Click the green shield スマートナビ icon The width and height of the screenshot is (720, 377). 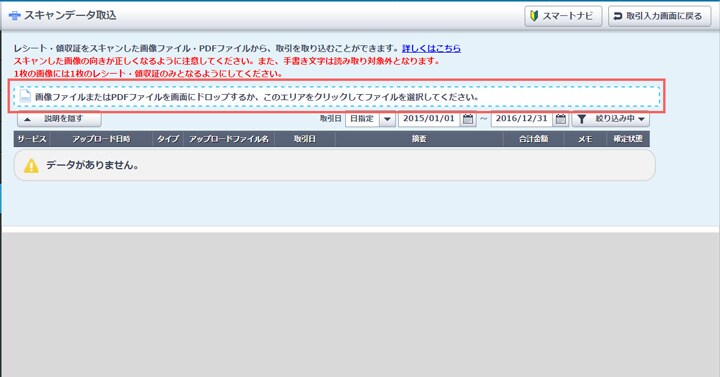tap(534, 16)
